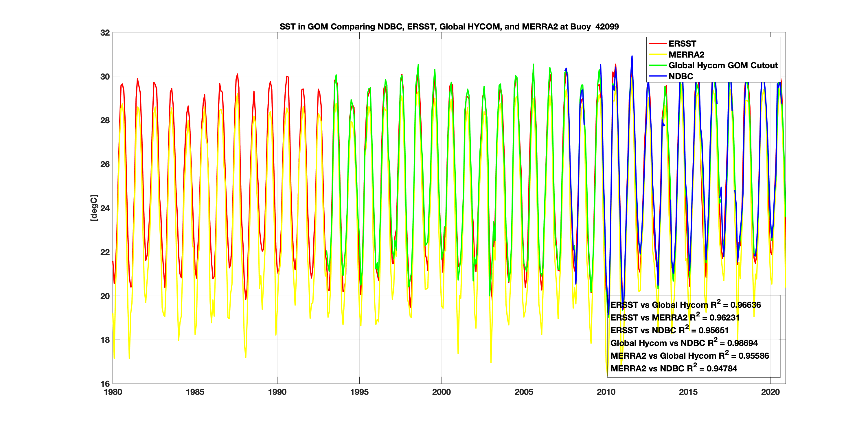Click Global Hycom vs NDBC R² annotation
The width and height of the screenshot is (868, 431).
pos(684,343)
